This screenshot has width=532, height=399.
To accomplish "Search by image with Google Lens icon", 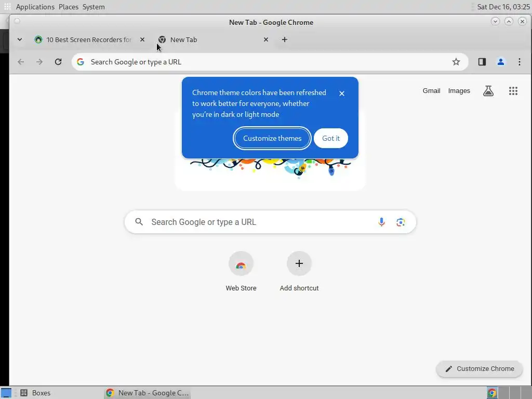I will [x=401, y=222].
